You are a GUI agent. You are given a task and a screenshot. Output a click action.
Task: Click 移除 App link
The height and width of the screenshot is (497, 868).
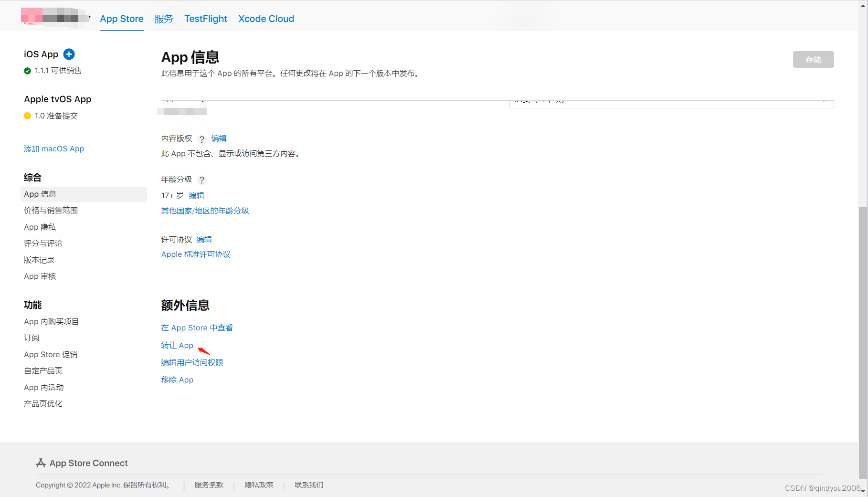click(177, 380)
